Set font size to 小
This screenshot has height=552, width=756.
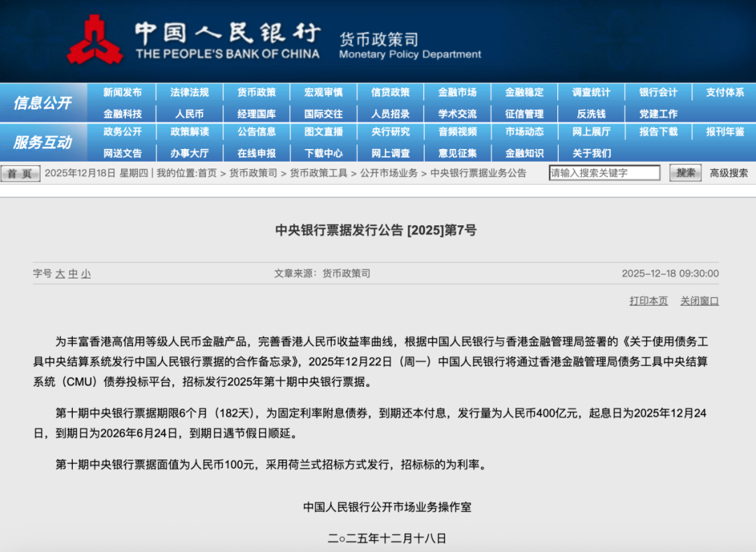85,274
